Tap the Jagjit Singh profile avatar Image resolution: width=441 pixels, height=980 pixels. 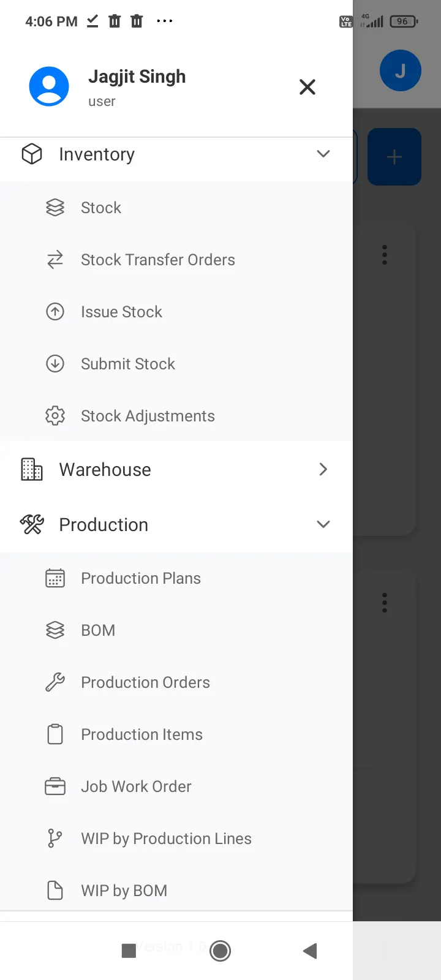tap(49, 86)
